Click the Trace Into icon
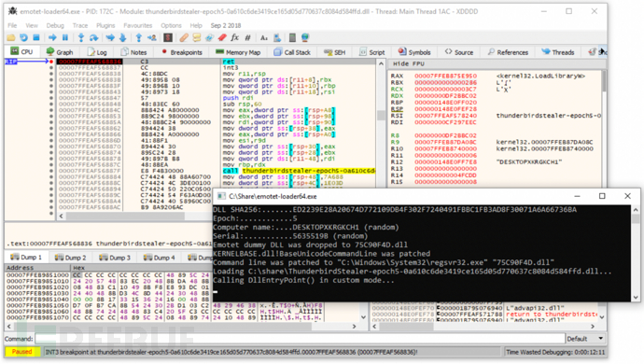The image size is (644, 364). point(109,37)
